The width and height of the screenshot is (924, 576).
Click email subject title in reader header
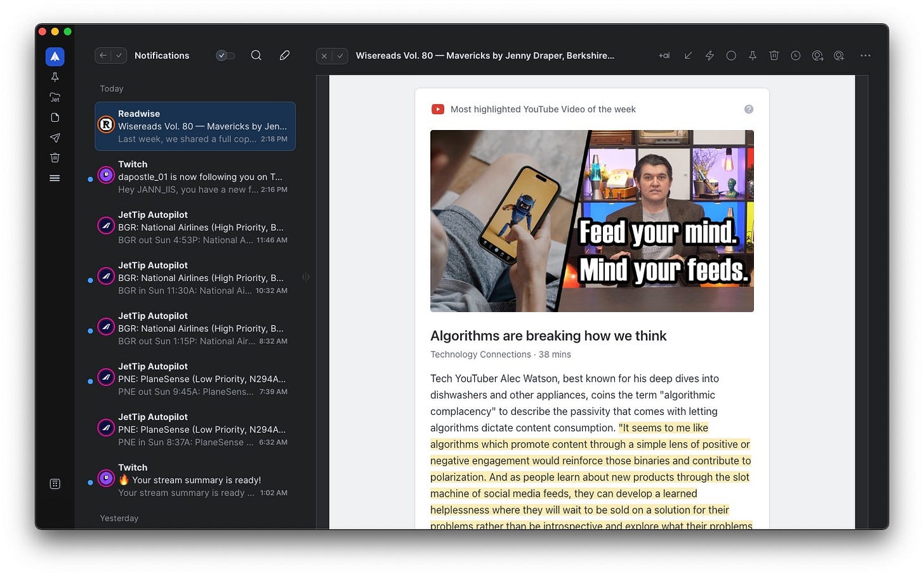click(x=485, y=56)
